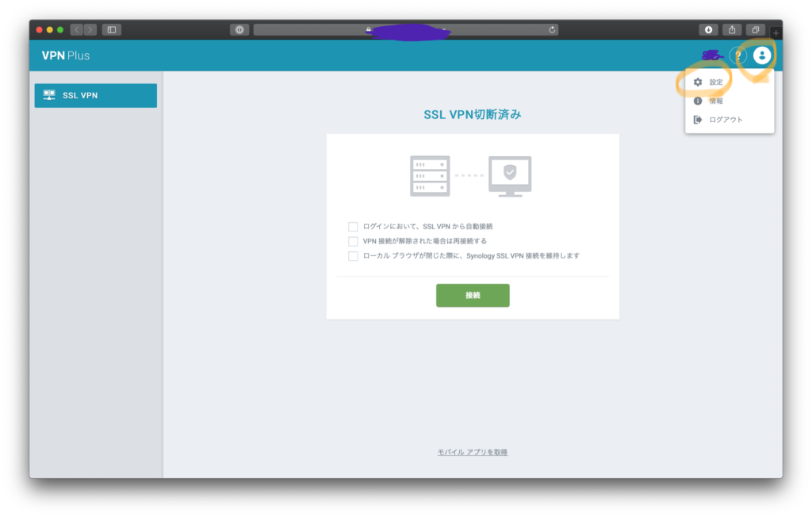Open the モバイル アプリを取得 link
Image resolution: width=812 pixels, height=517 pixels.
click(x=473, y=452)
